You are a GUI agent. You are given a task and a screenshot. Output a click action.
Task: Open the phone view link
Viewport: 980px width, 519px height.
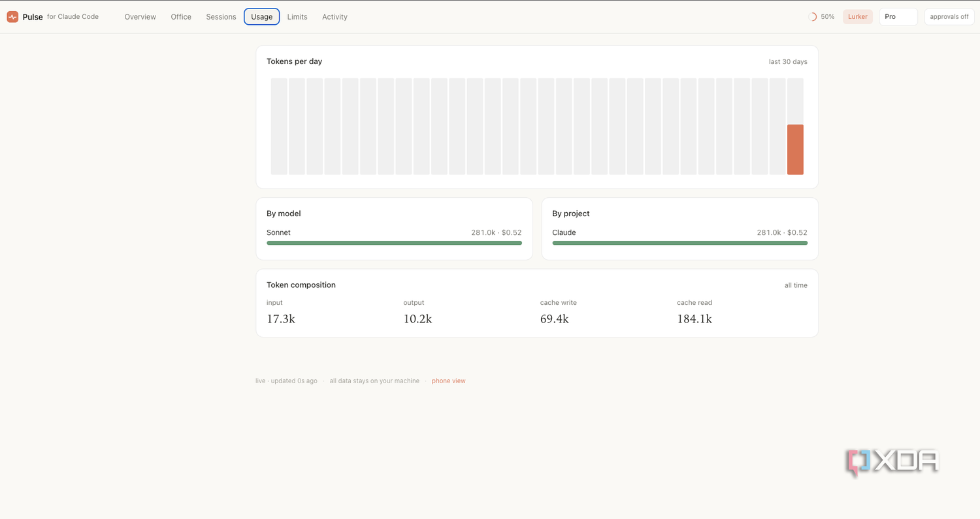tap(449, 381)
